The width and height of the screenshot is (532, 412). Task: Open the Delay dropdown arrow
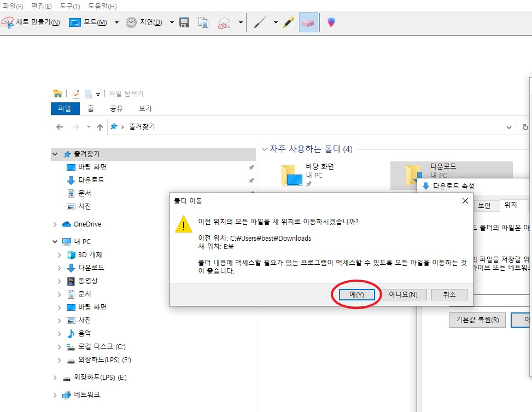click(x=172, y=22)
